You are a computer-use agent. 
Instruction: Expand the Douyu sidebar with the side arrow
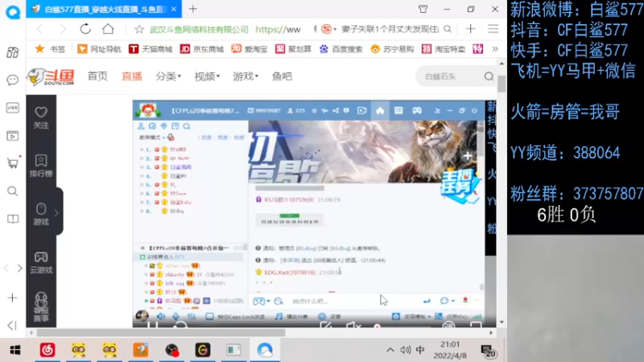pyautogui.click(x=56, y=213)
